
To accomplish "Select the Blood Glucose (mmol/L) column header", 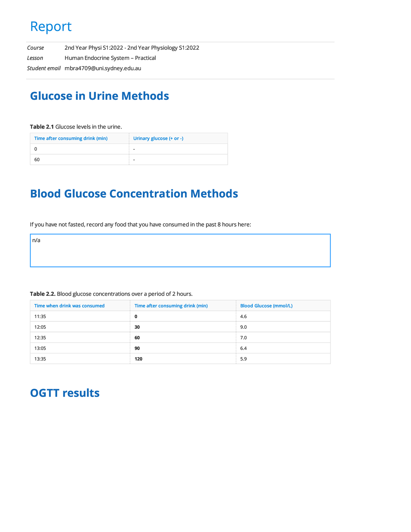I will pos(266,306).
